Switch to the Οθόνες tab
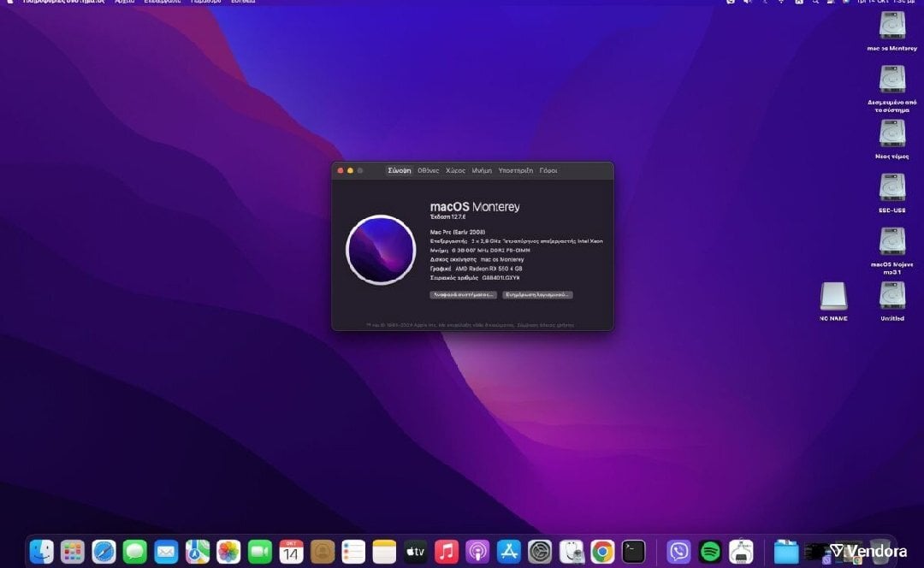Image resolution: width=924 pixels, height=568 pixels. [428, 171]
